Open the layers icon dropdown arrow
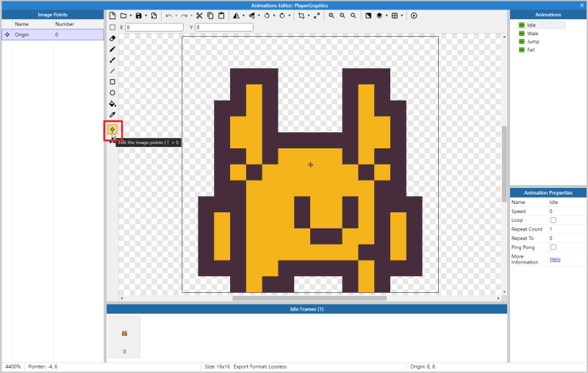This screenshot has height=373, width=588. point(387,15)
